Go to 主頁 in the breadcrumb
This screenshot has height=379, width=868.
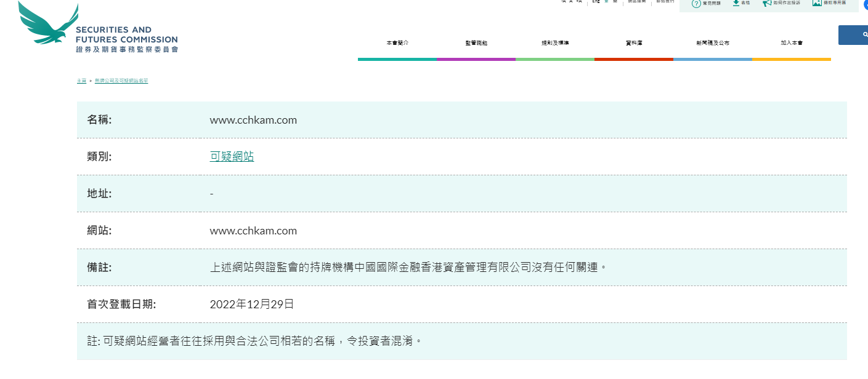click(81, 81)
